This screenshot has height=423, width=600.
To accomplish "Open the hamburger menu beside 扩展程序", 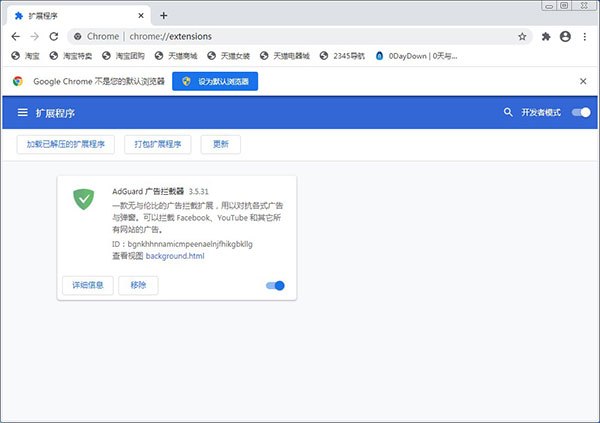I will pyautogui.click(x=23, y=113).
